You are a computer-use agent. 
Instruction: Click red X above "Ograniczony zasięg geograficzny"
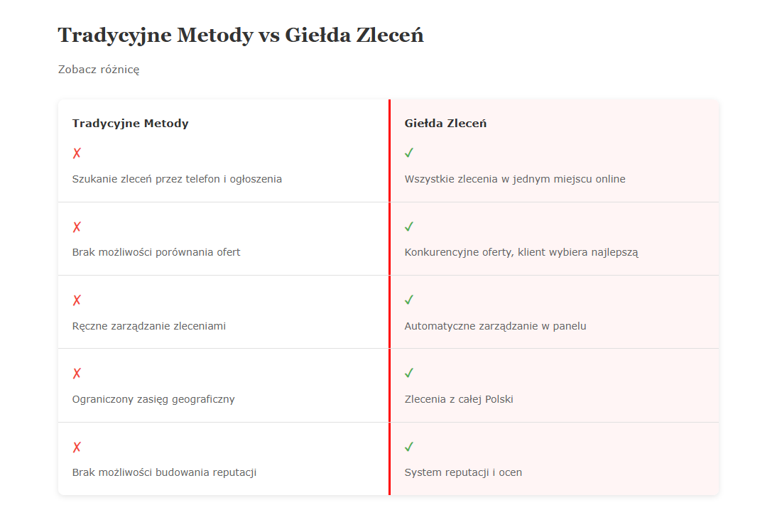tap(77, 374)
